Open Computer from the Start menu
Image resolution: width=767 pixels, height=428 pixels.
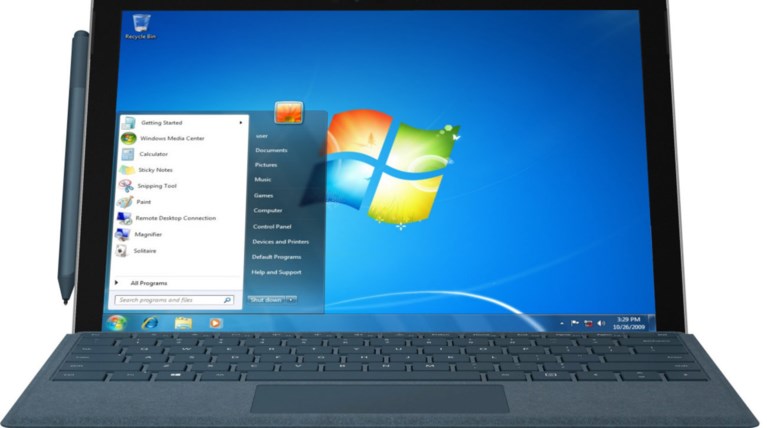click(268, 210)
